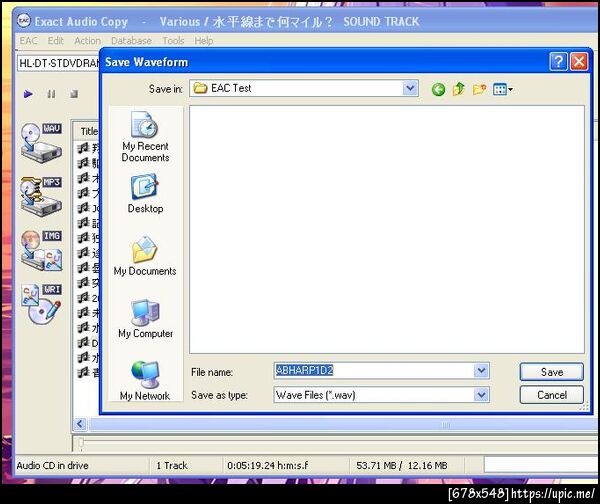Click the track row starting with D

88,343
